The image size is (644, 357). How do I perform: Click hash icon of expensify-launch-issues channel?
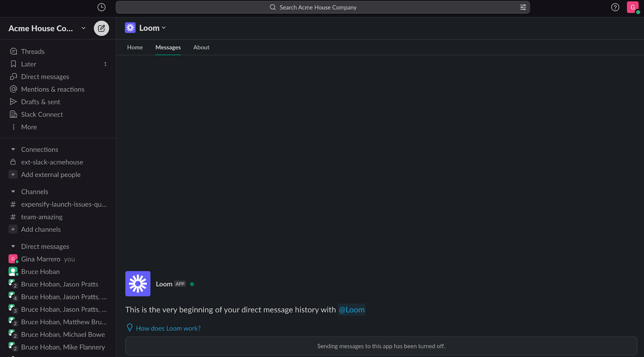coord(13,204)
